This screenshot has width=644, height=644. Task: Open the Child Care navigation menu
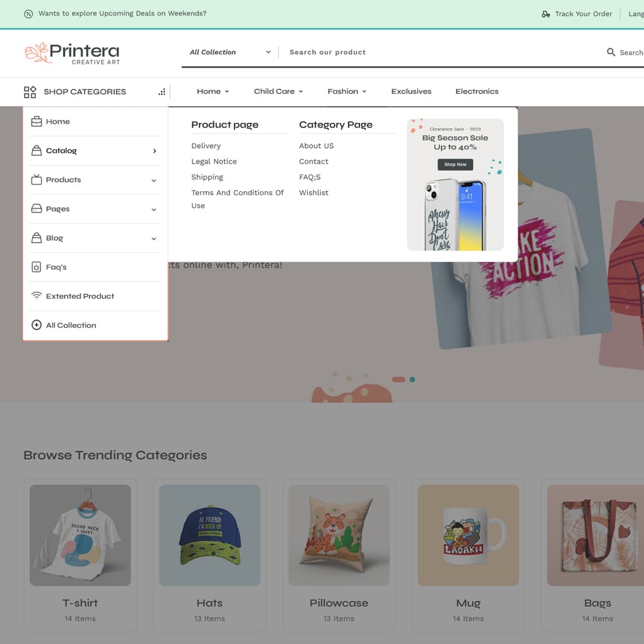pos(278,91)
